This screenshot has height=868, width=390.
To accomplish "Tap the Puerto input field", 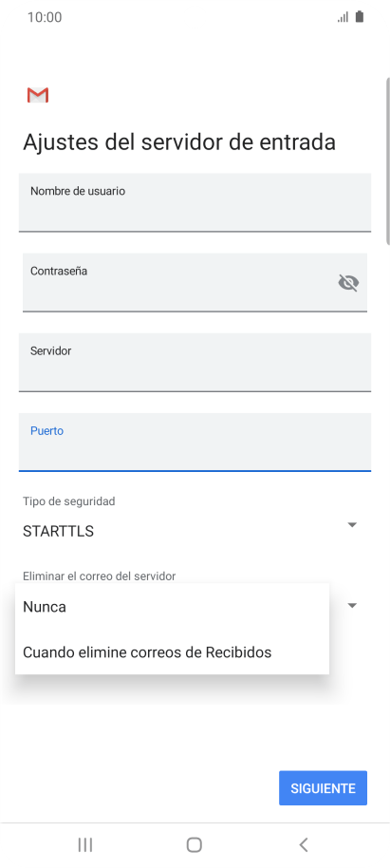I will tap(195, 443).
